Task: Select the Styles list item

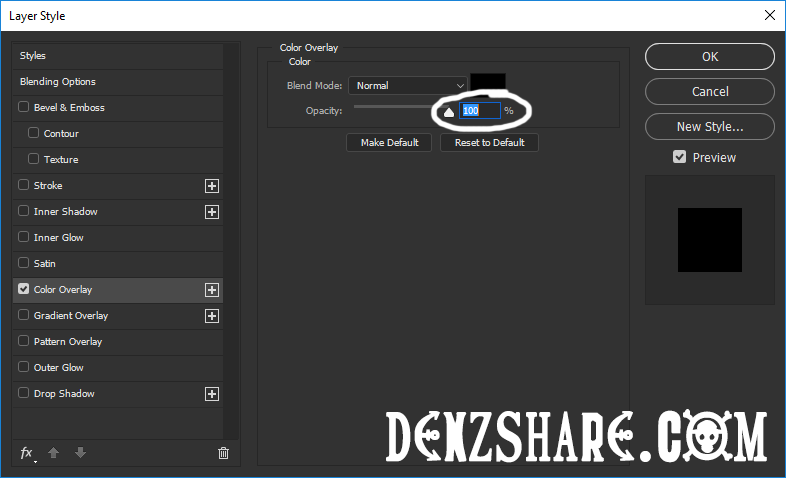Action: point(118,56)
